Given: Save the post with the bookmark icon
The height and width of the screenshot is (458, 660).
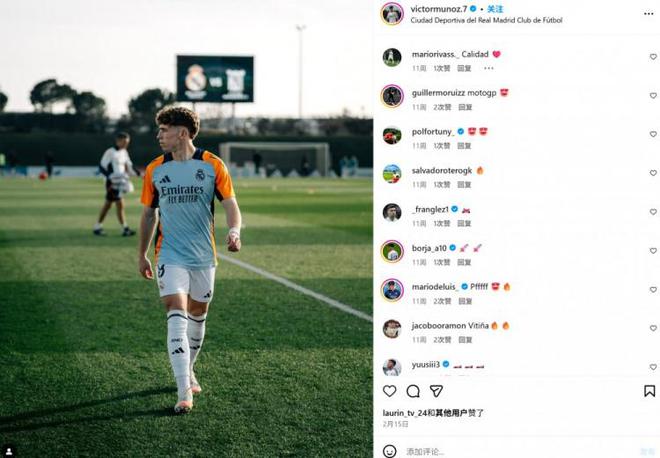Looking at the screenshot, I should pos(649,391).
